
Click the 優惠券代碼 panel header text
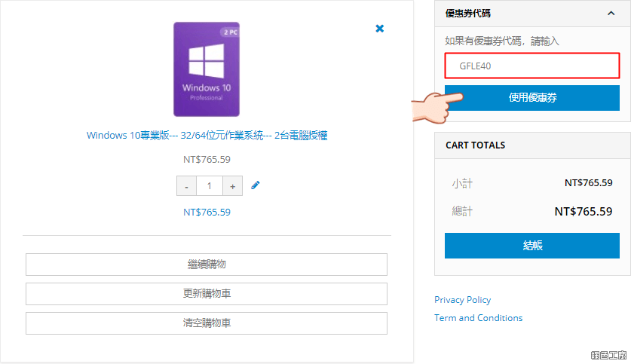[x=468, y=14]
